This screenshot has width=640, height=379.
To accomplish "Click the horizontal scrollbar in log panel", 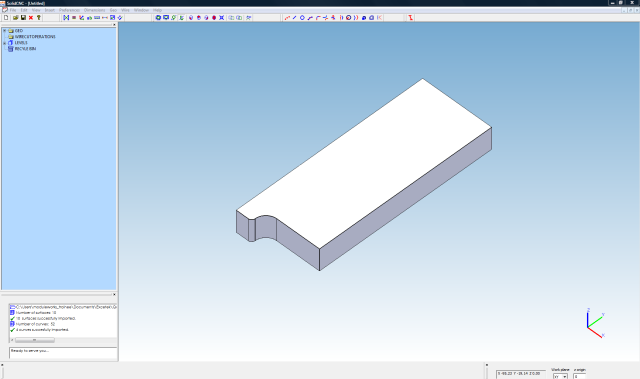I will click(35, 340).
